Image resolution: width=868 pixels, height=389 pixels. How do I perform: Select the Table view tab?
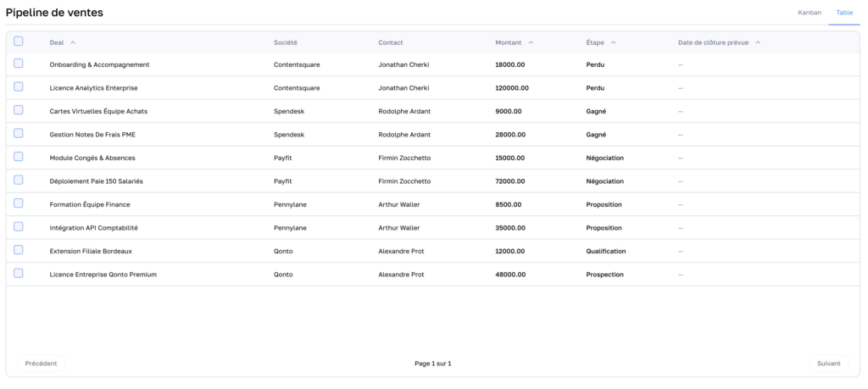[844, 13]
